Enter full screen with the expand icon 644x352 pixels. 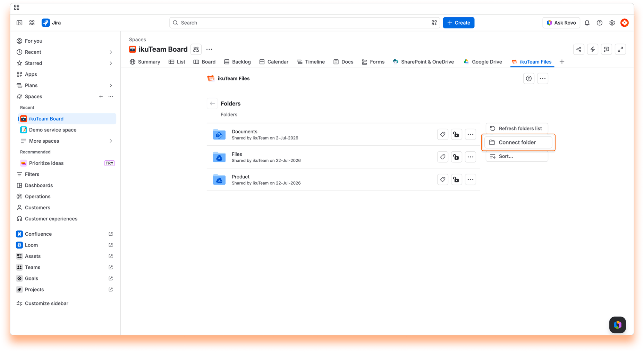620,49
